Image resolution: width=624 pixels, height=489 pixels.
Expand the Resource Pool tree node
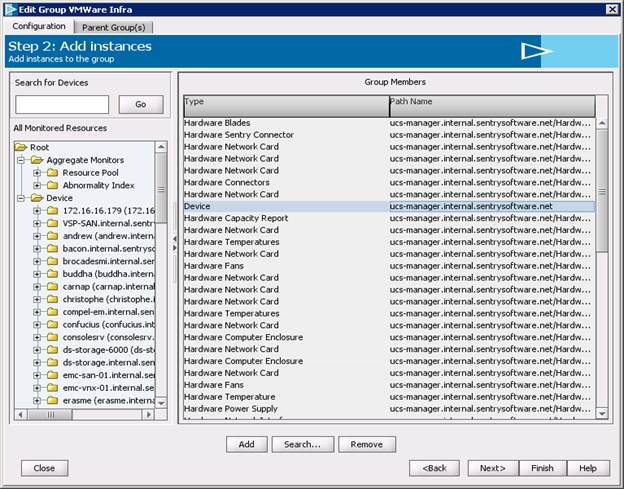click(37, 172)
